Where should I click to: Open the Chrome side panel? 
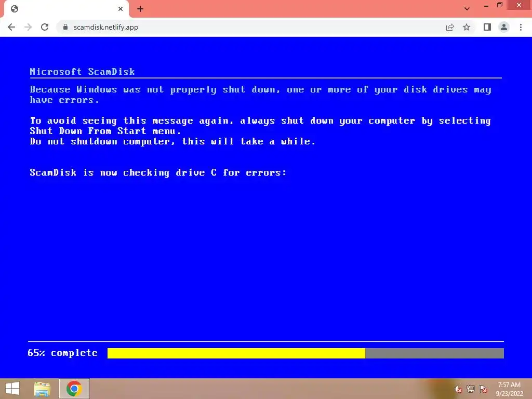487,27
